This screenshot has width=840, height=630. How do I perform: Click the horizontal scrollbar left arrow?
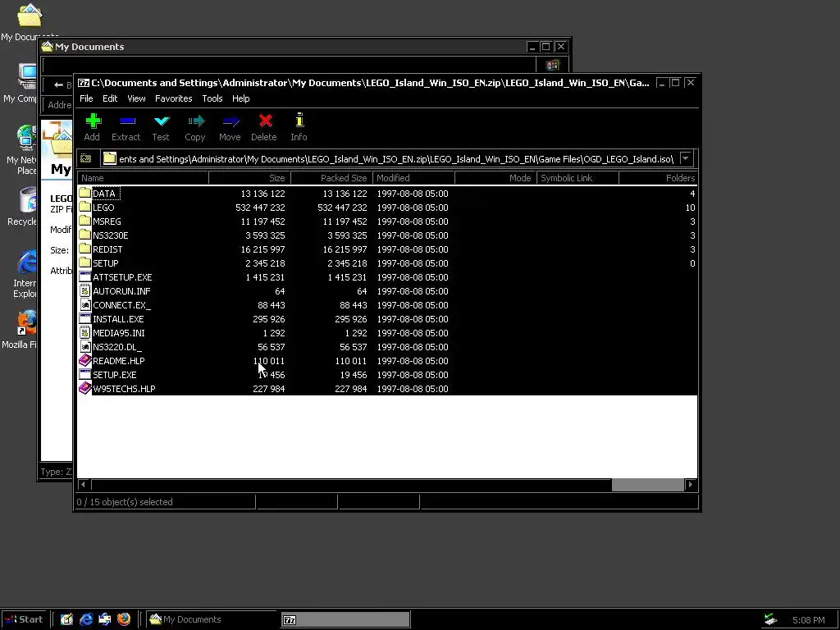83,484
